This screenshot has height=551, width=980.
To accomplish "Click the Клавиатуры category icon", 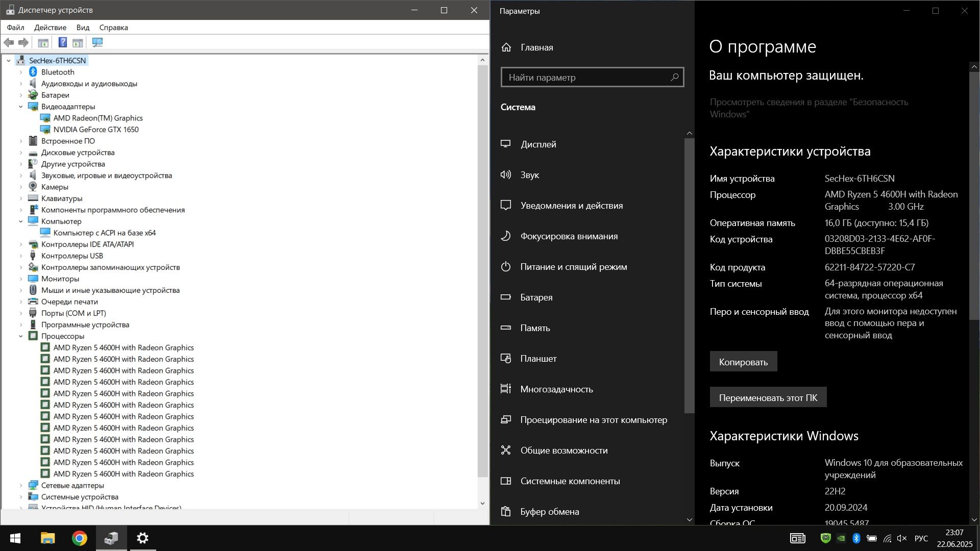I will (x=33, y=198).
